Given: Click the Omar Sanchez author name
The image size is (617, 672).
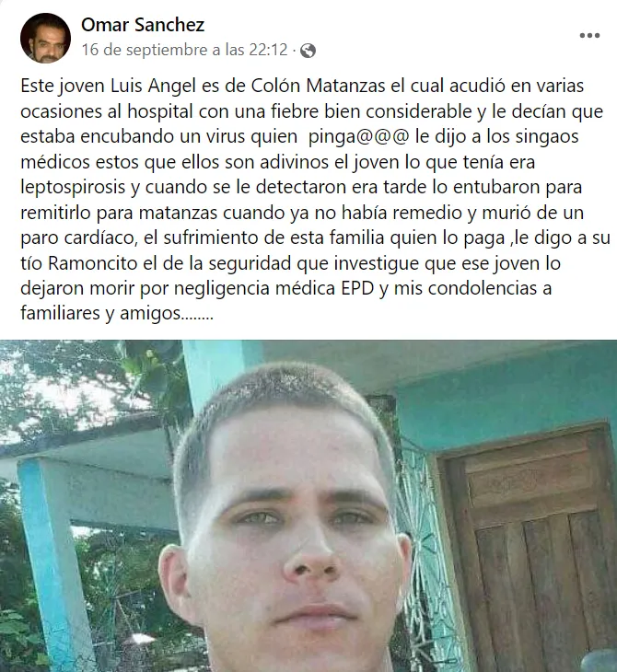Looking at the screenshot, I should pos(143,25).
